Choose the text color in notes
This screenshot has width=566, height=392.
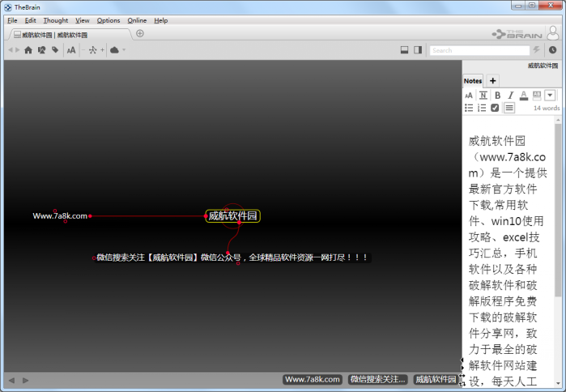[524, 96]
